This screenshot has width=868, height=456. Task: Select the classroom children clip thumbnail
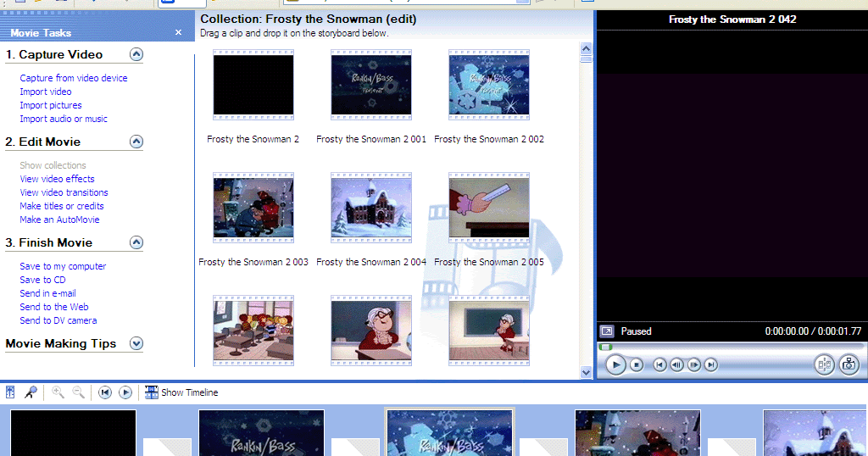pos(253,331)
